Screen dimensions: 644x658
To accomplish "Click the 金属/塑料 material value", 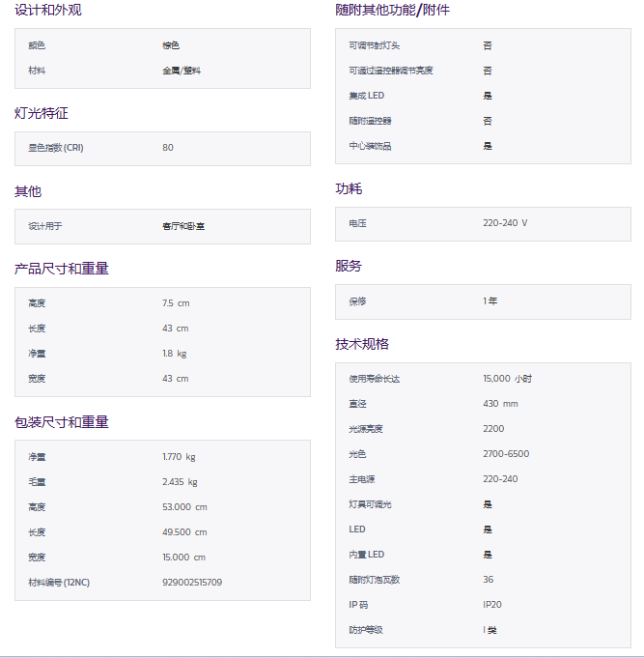I will coord(182,71).
